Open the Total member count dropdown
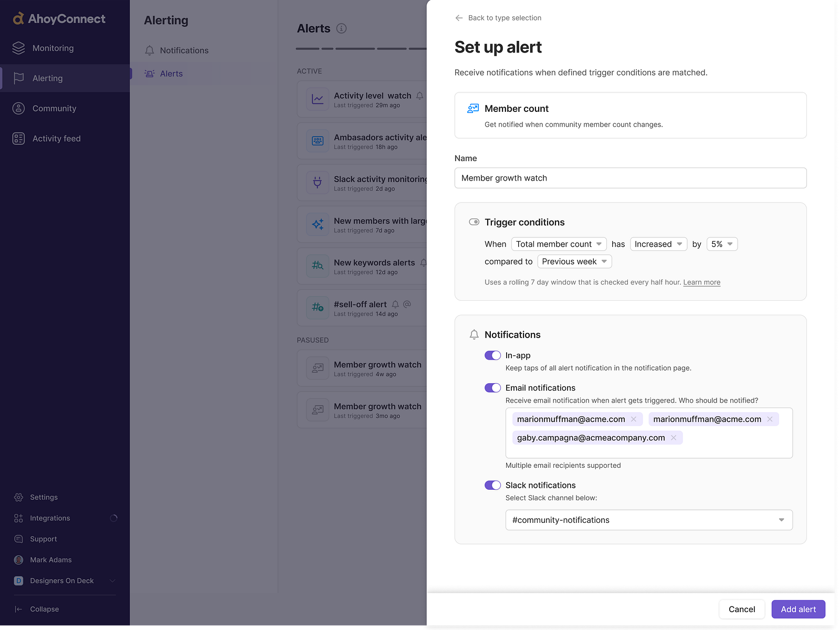 (x=559, y=244)
